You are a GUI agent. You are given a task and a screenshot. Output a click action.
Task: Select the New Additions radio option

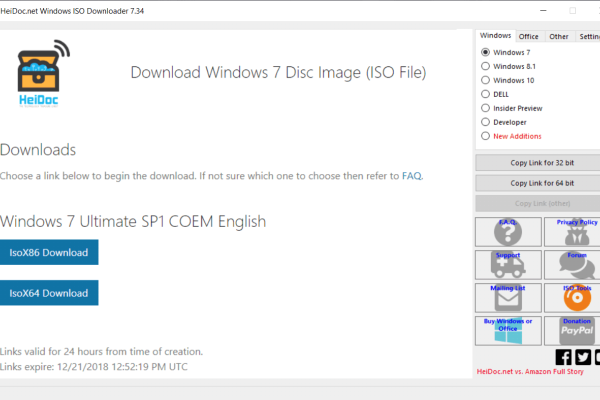tap(486, 135)
